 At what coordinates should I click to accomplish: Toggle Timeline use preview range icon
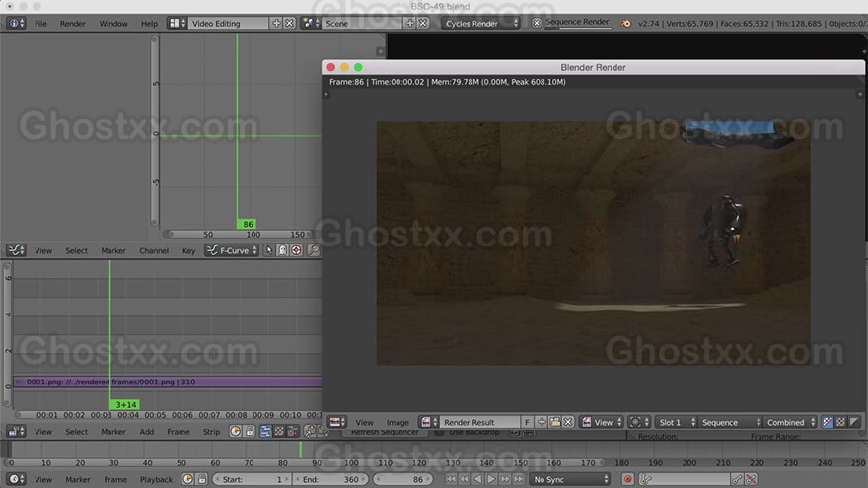(188, 479)
